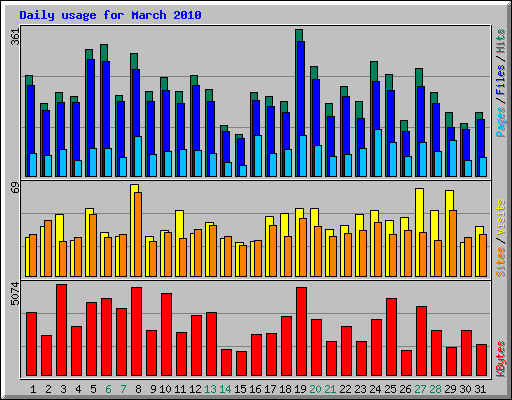
Task: Click the red KBytes bar for day 15
Action: tap(242, 364)
